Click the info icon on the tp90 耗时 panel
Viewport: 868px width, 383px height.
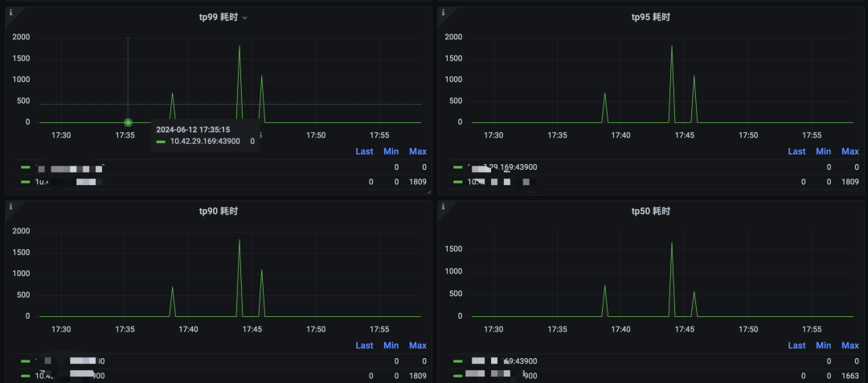click(10, 206)
